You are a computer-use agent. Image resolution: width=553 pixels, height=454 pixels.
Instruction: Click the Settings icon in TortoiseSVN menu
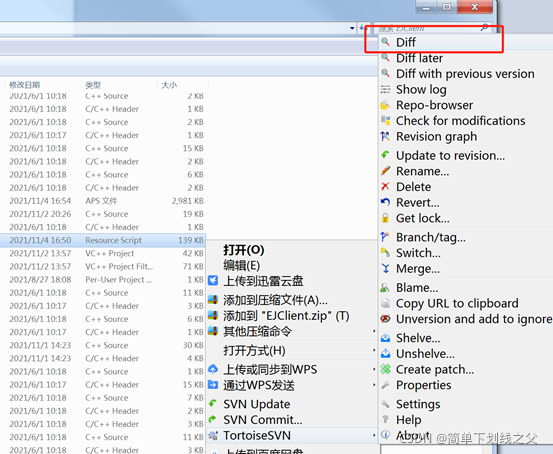pyautogui.click(x=385, y=404)
